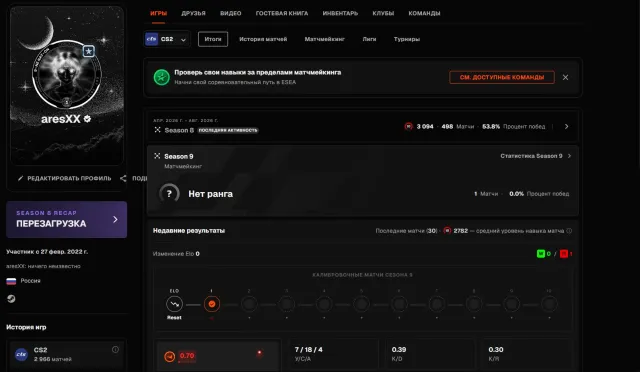The width and height of the screenshot is (640, 372).
Task: Open Статистика Season 9 link
Action: pyautogui.click(x=536, y=156)
